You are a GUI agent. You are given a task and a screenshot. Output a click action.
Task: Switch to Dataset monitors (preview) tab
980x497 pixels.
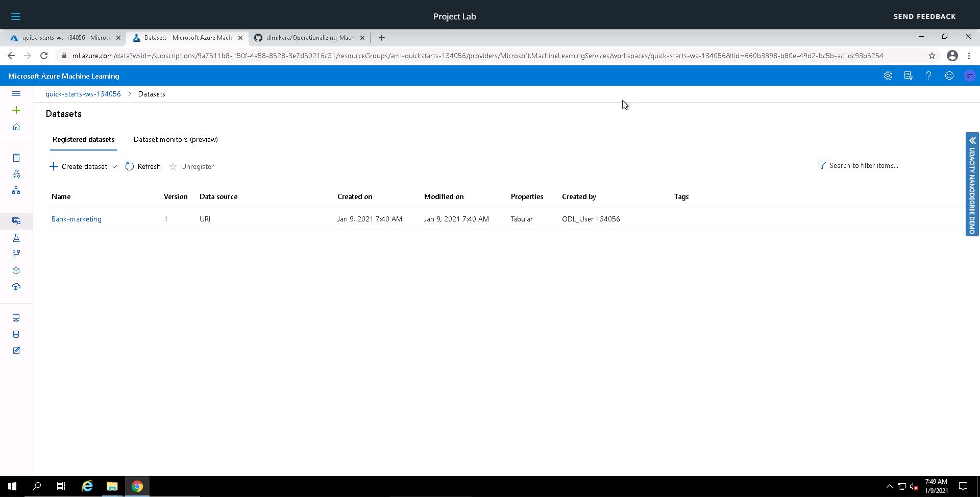click(175, 140)
